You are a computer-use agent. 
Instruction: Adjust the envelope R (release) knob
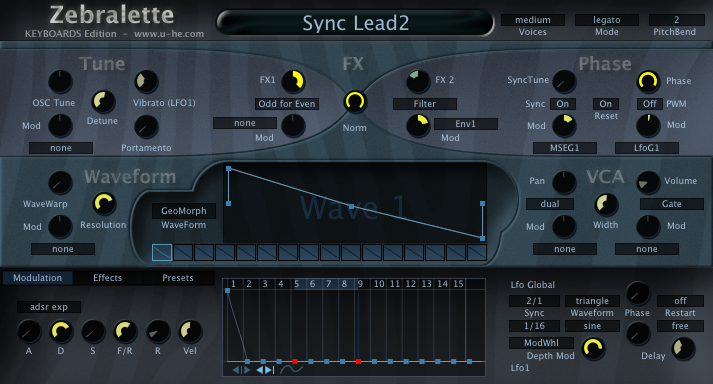157,332
